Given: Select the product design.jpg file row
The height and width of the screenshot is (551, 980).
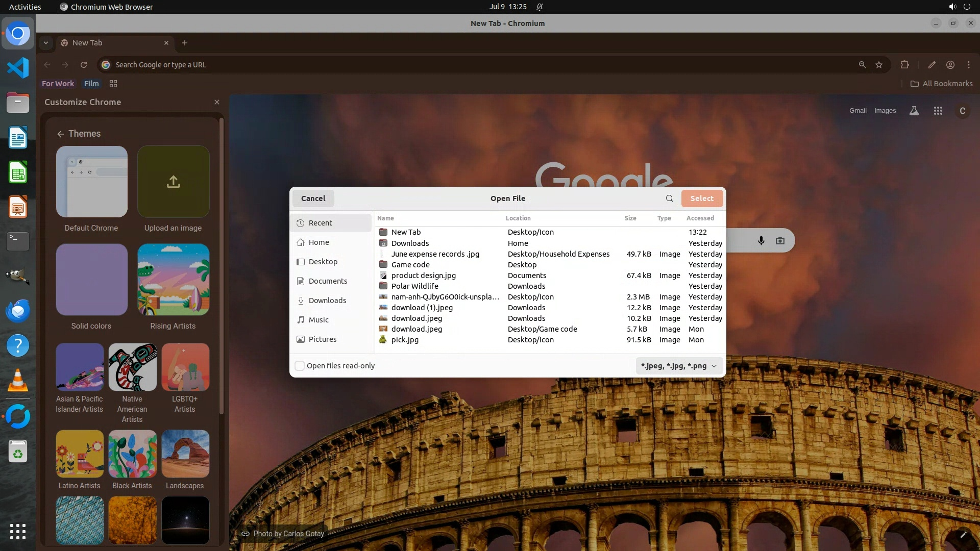Looking at the screenshot, I should coord(424,275).
